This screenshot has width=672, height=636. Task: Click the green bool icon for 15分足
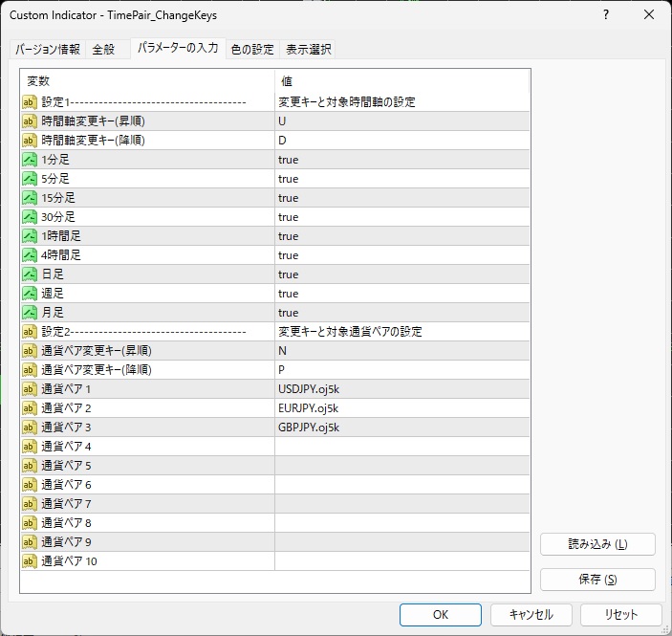30,198
